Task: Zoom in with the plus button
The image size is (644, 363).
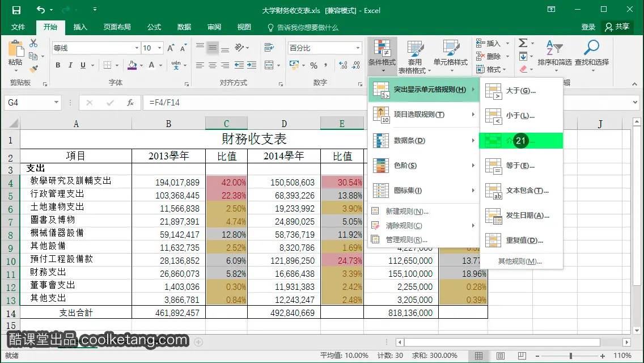Action: pyautogui.click(x=603, y=356)
